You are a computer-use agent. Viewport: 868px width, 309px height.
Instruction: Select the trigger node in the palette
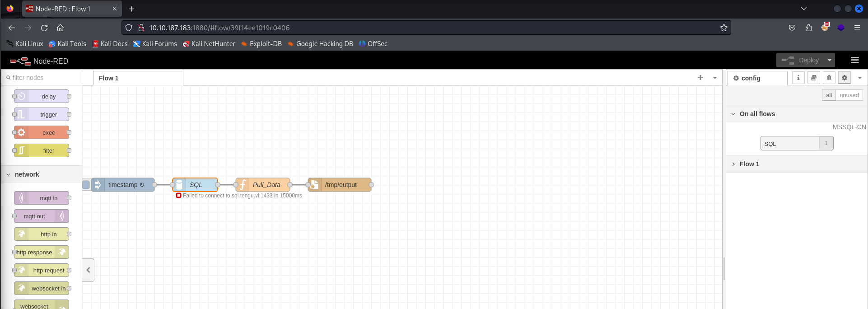42,114
